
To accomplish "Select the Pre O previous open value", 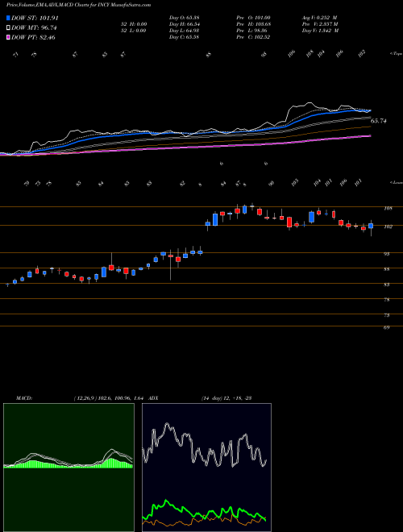I will coord(253,18).
